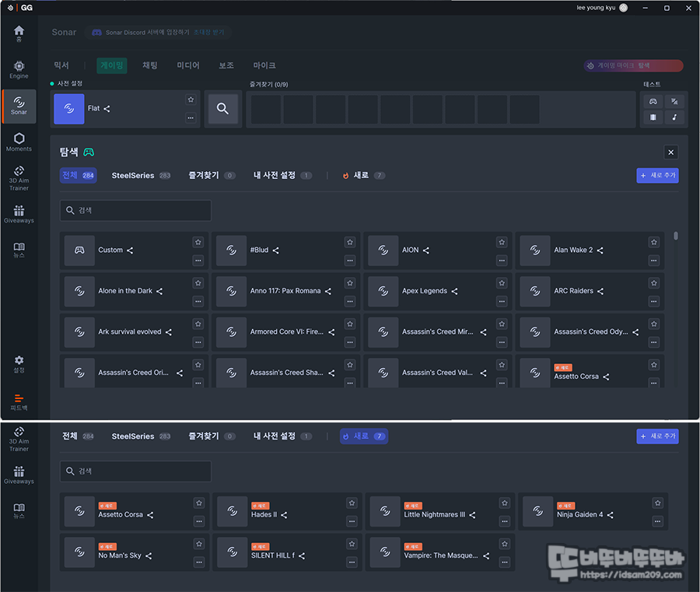The image size is (700, 592).
Task: Select the 새로 7 filter tab in upper panel
Action: (363, 176)
